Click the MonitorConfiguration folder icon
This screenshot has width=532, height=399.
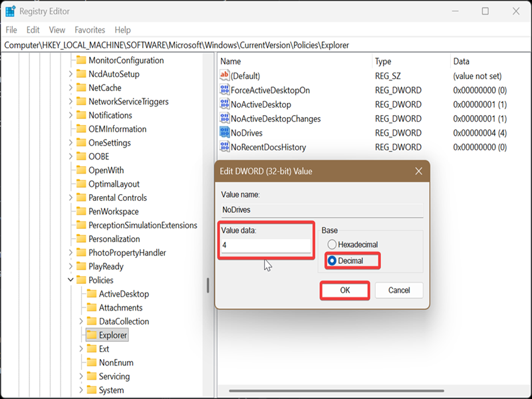81,60
